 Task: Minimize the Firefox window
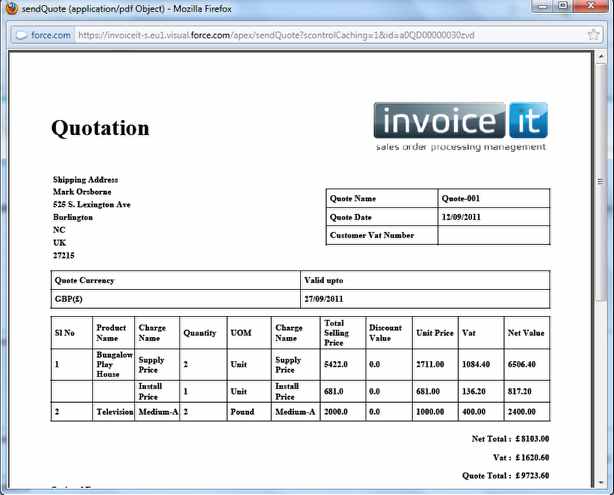542,6
